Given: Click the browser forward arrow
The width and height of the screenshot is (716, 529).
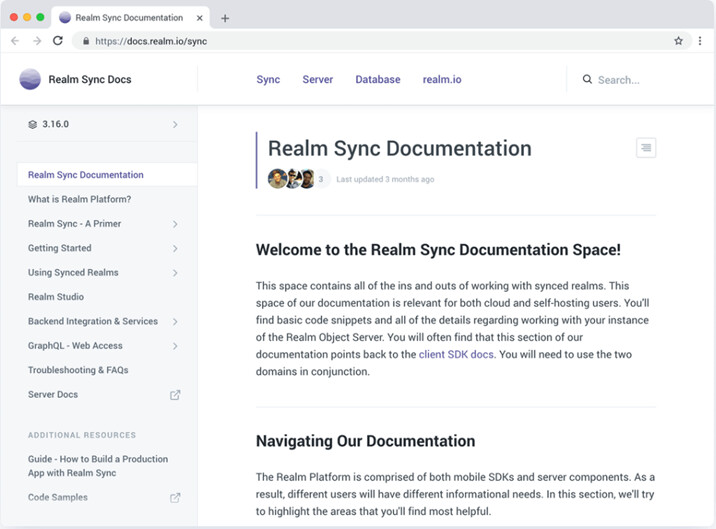Looking at the screenshot, I should [37, 41].
